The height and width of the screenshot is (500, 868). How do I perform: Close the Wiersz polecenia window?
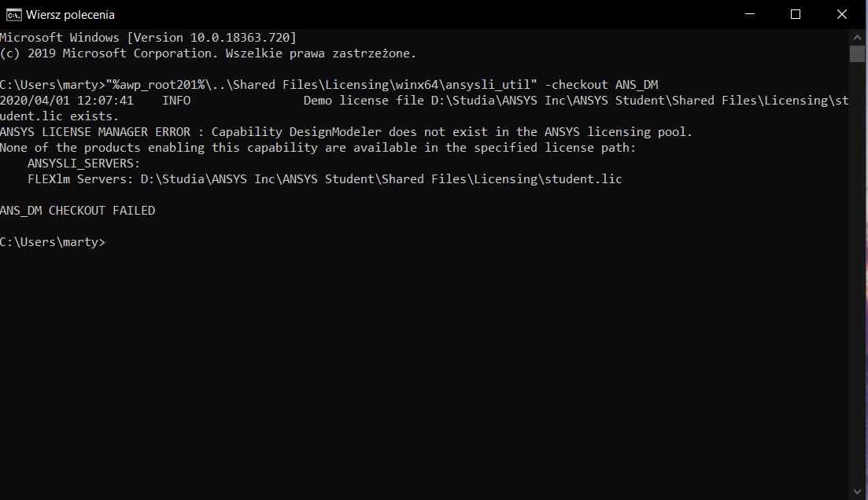(x=842, y=14)
